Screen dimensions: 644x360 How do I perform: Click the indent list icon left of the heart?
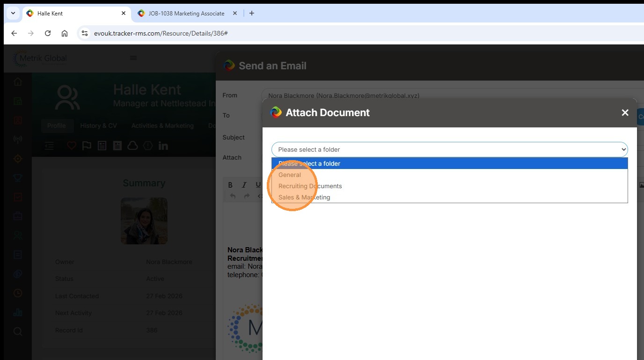[50, 146]
